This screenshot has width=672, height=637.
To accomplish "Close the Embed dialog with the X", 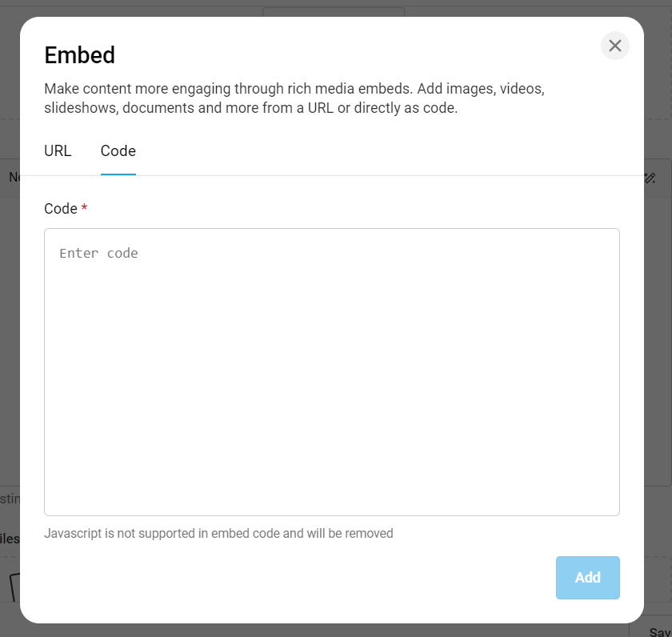I will point(614,46).
